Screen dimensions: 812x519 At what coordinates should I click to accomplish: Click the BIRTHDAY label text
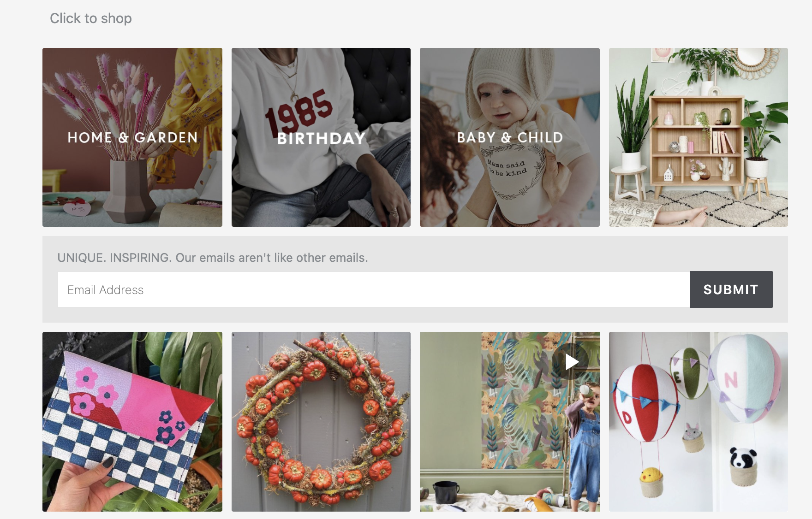(321, 138)
